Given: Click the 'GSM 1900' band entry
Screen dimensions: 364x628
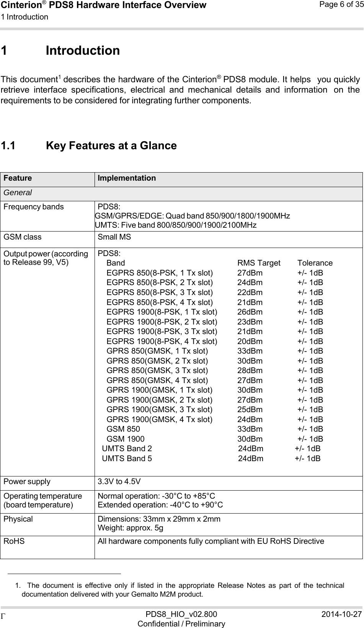Looking at the screenshot, I should pos(126,439).
